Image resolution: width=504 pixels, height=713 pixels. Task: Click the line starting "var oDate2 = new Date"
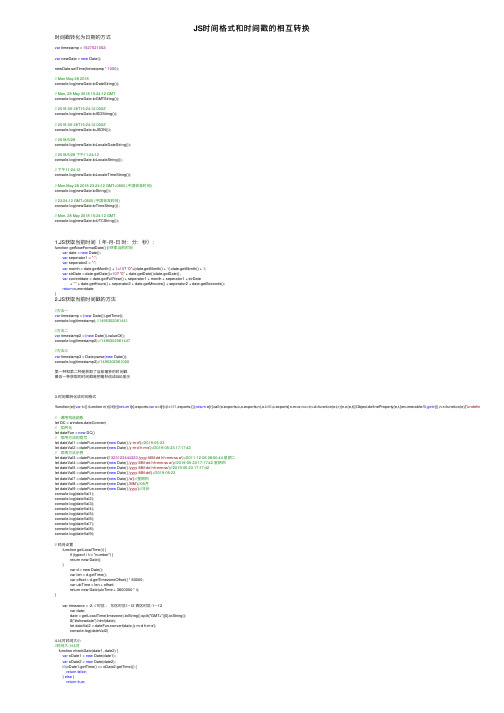89,662
